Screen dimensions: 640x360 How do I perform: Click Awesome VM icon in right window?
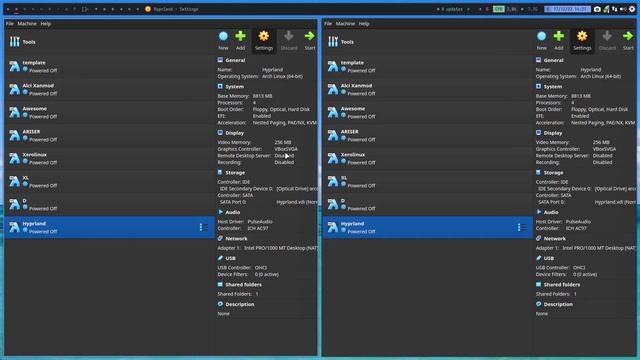333,112
